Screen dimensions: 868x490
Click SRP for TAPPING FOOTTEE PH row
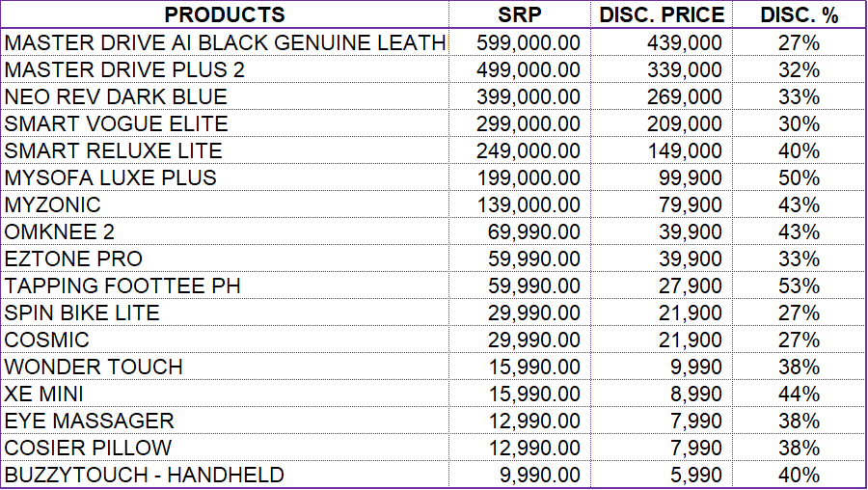[519, 286]
